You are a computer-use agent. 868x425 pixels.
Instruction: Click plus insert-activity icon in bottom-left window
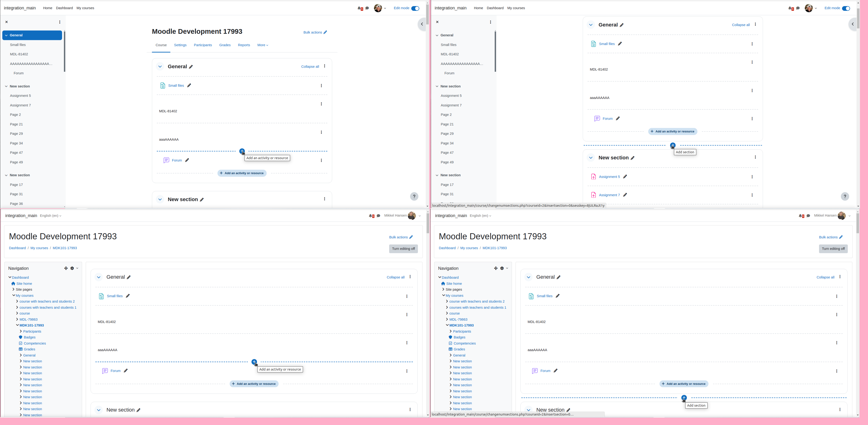coord(254,362)
